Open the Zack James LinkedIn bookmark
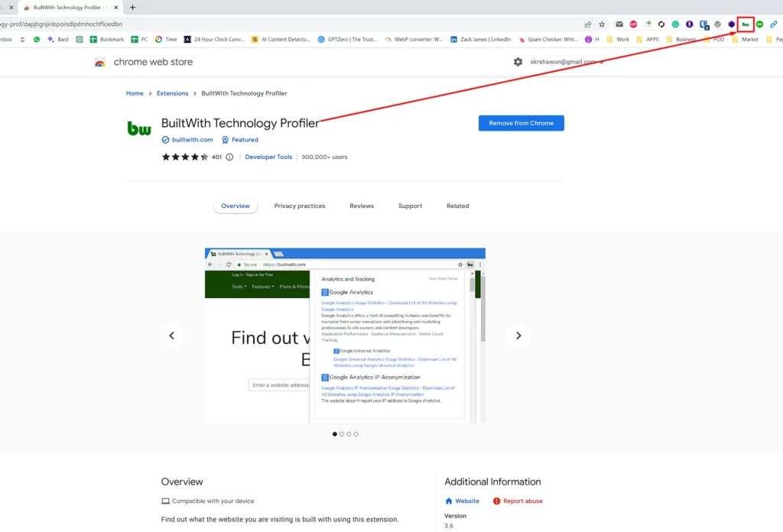783x532 pixels. click(x=480, y=39)
